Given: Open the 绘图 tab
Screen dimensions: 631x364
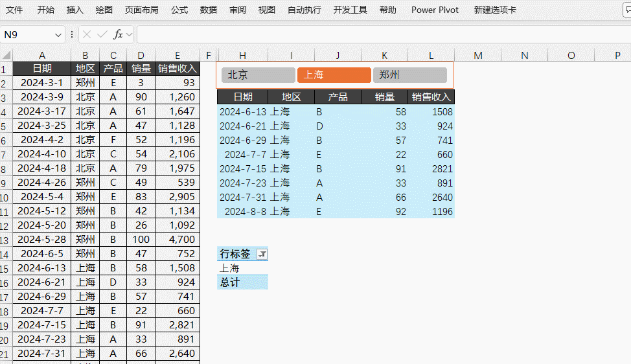Looking at the screenshot, I should click(104, 10).
